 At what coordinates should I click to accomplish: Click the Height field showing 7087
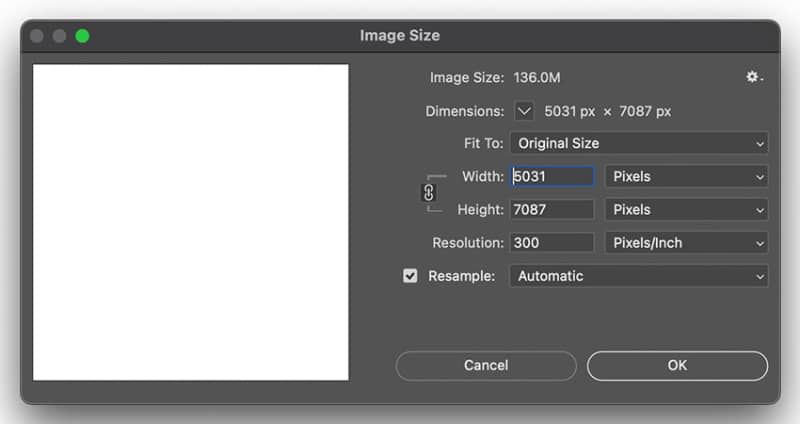coord(552,210)
